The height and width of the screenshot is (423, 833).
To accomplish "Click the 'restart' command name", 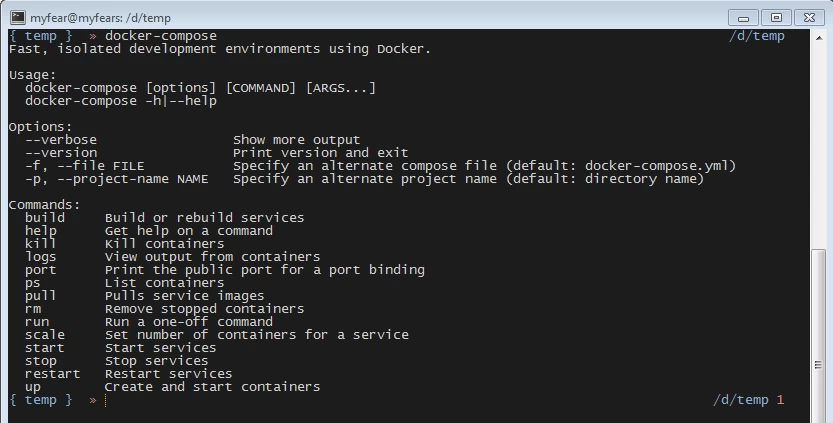I will click(53, 374).
